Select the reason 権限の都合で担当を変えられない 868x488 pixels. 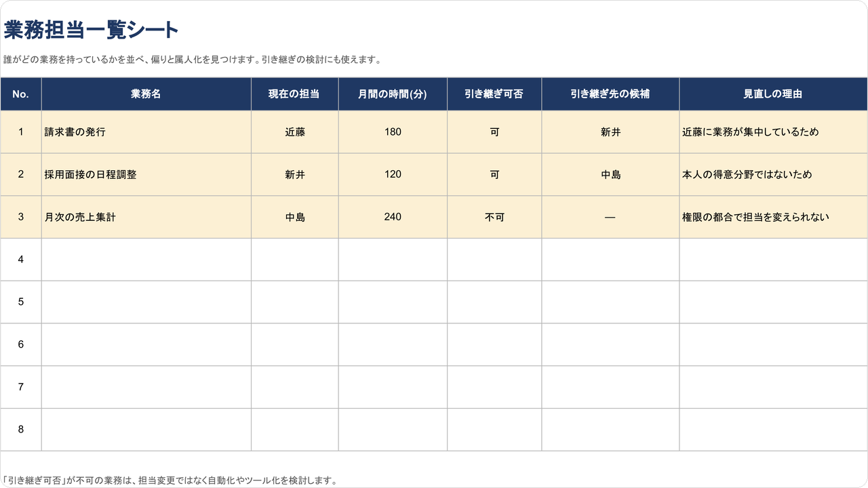coord(773,217)
